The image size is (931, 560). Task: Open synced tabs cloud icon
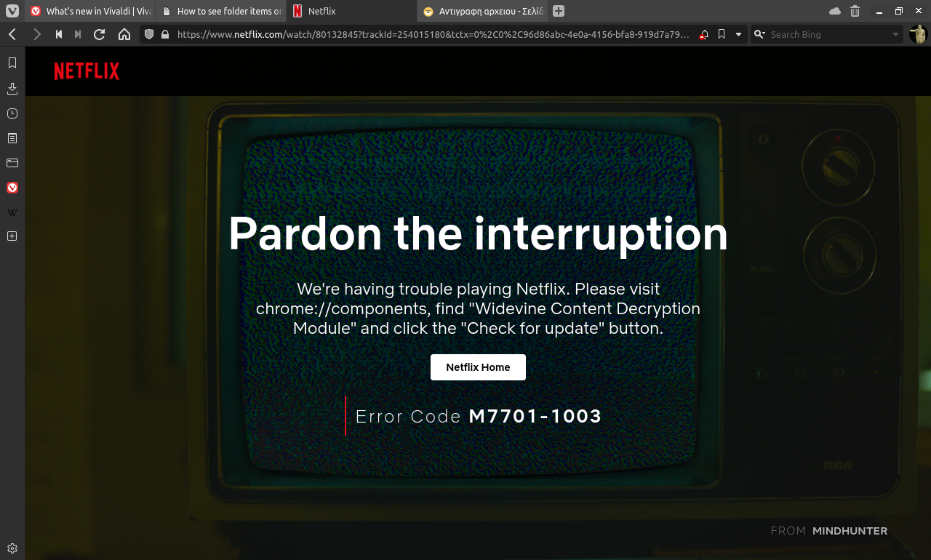(x=835, y=11)
